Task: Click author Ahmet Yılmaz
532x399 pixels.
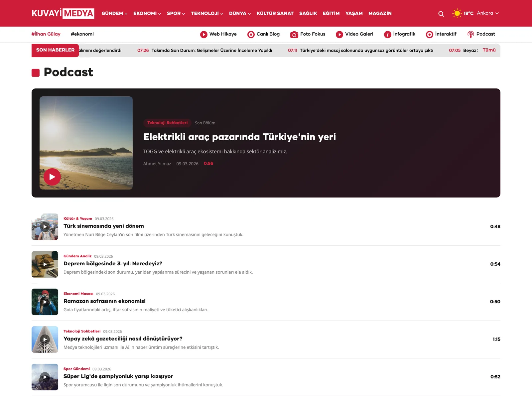Action: click(x=157, y=164)
